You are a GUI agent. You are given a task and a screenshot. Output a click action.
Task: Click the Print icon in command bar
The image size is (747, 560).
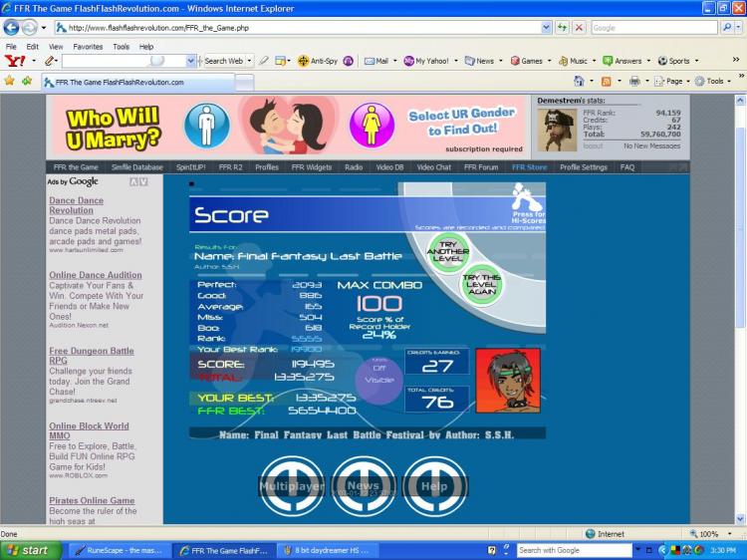point(634,81)
